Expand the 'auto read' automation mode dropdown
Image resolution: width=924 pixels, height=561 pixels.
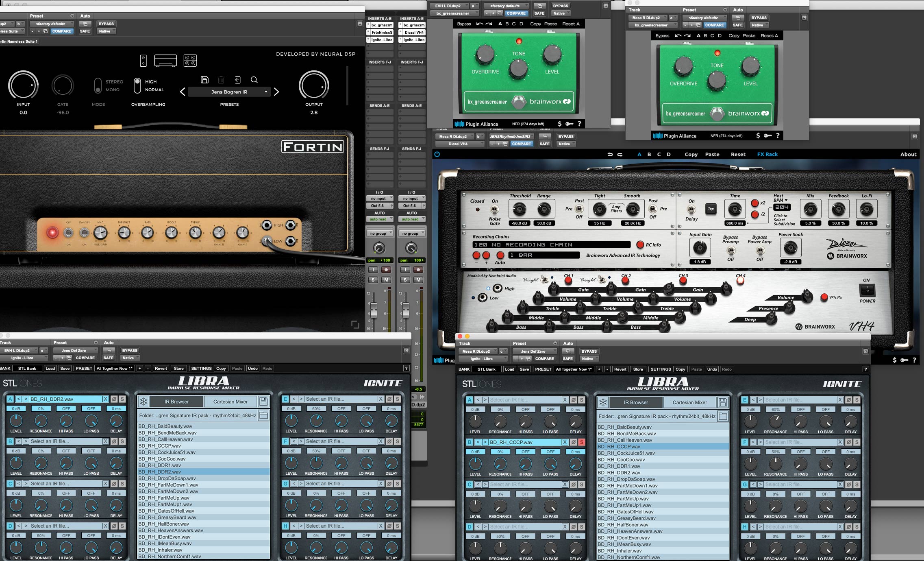379,219
